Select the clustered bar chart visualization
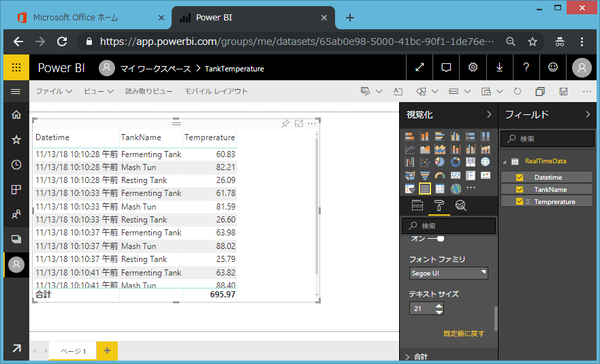600x364 pixels. tap(440, 136)
